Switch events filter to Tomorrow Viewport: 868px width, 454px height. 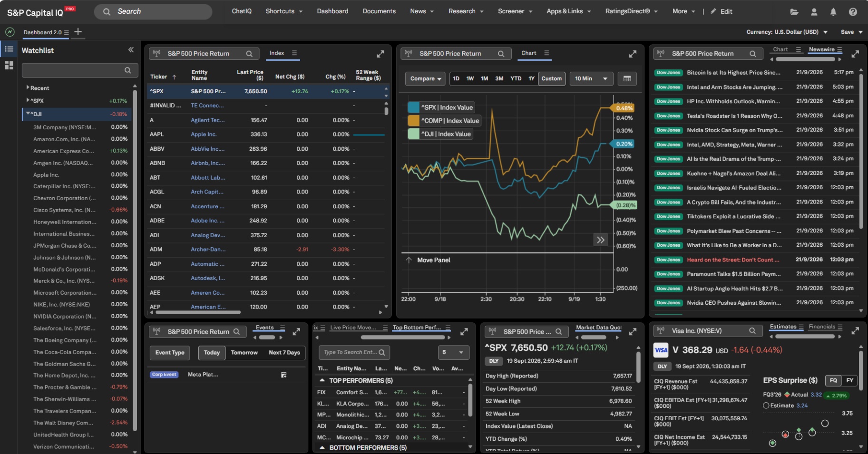click(x=244, y=353)
